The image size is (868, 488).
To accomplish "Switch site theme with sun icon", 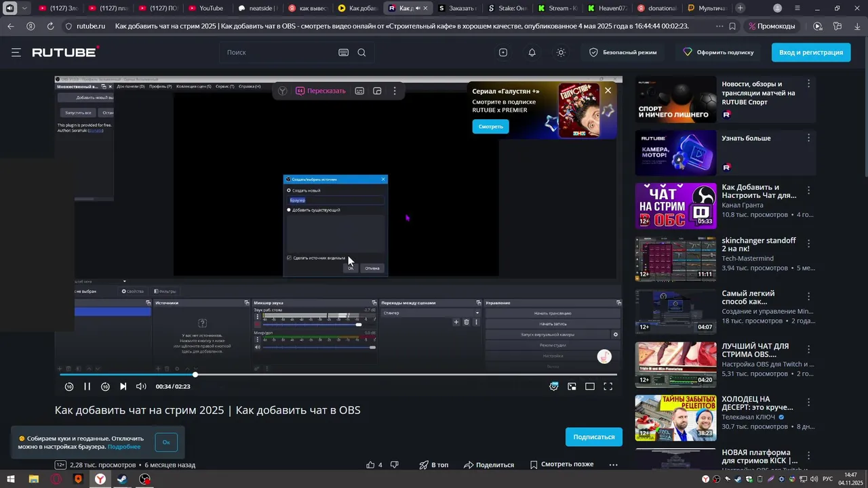I will coord(561,52).
